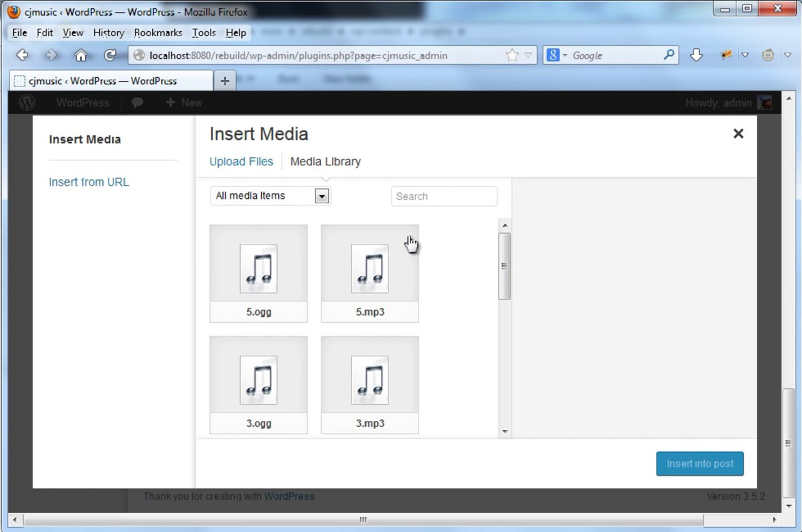
Task: Select the 3.ogg audio thumbnail
Action: (x=259, y=385)
